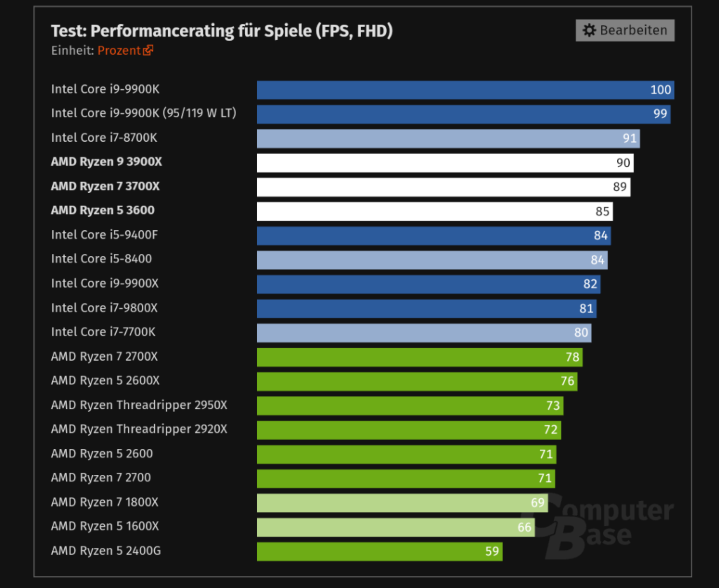Click the AMD Ryzen 7 1800X bar
719x588 pixels.
pyautogui.click(x=402, y=503)
